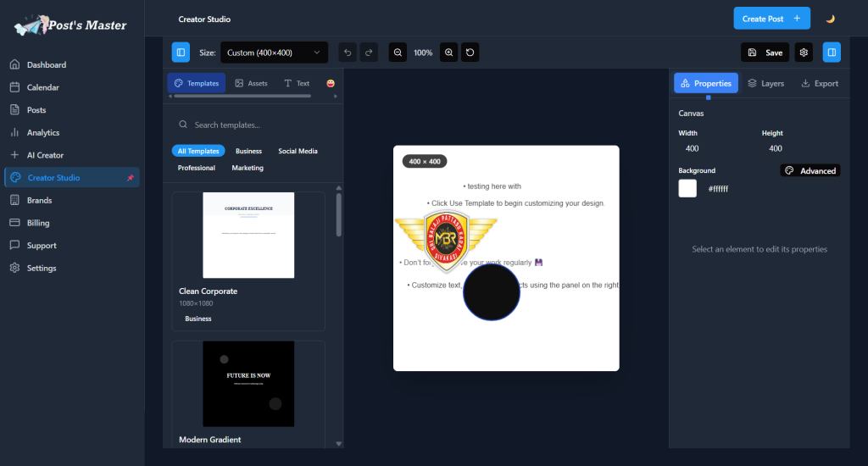Zoom out with the magnifier minus icon
Viewport: 868px width, 466px height.
click(398, 53)
